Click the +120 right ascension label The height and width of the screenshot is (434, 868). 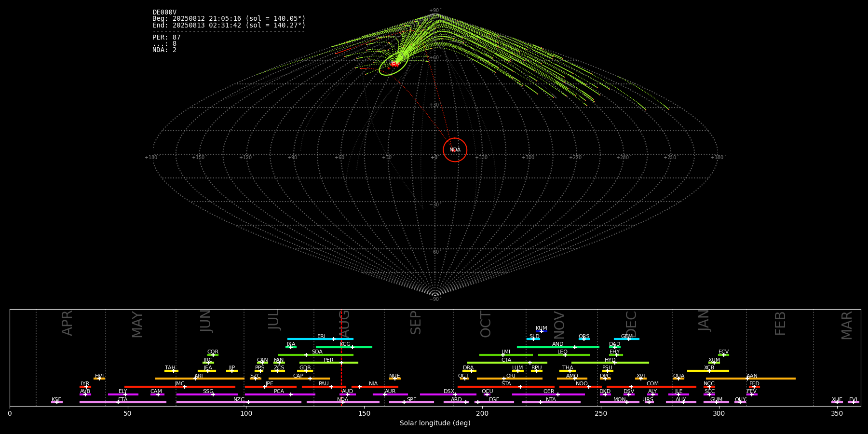point(245,157)
